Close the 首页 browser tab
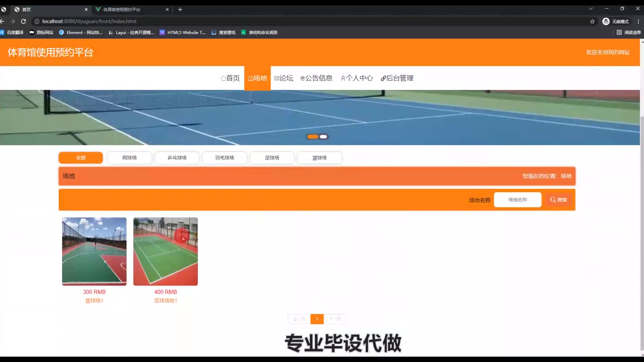 click(x=86, y=9)
